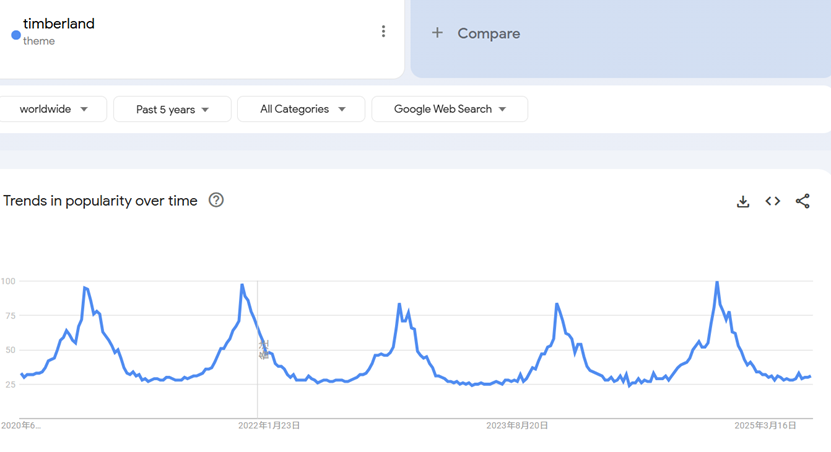The height and width of the screenshot is (452, 831).
Task: Click the 2023年8月20日 date label
Action: 517,426
